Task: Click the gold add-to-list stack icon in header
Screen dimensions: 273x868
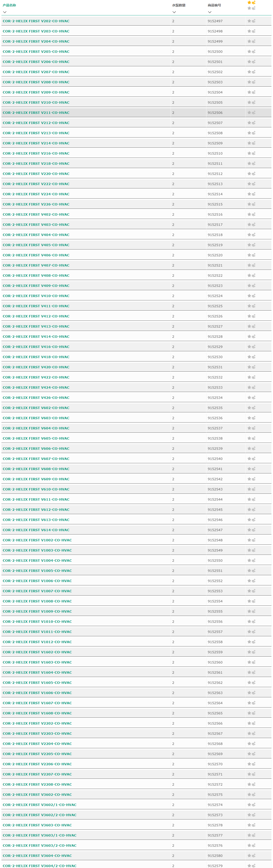Action: pyautogui.click(x=254, y=2)
